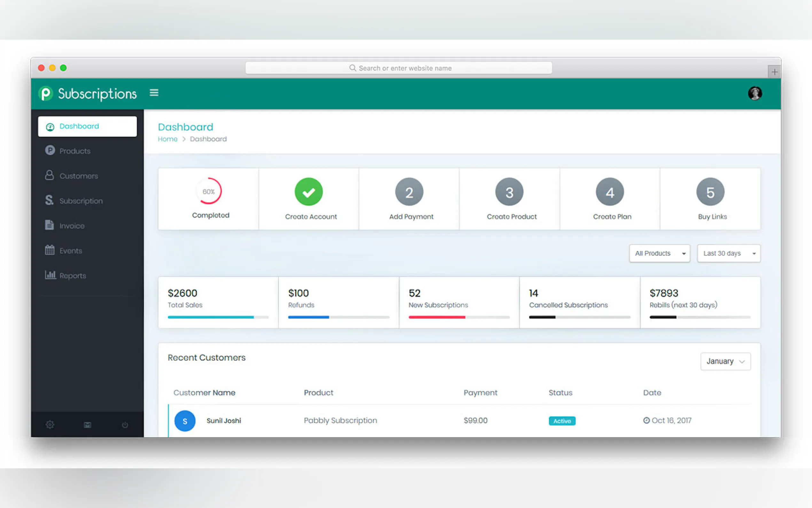The image size is (812, 508).
Task: Expand the All Products dropdown
Action: pyautogui.click(x=659, y=253)
